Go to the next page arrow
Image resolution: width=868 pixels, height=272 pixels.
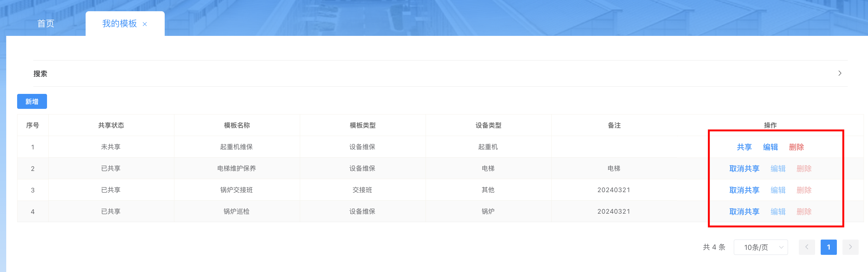[x=850, y=247]
